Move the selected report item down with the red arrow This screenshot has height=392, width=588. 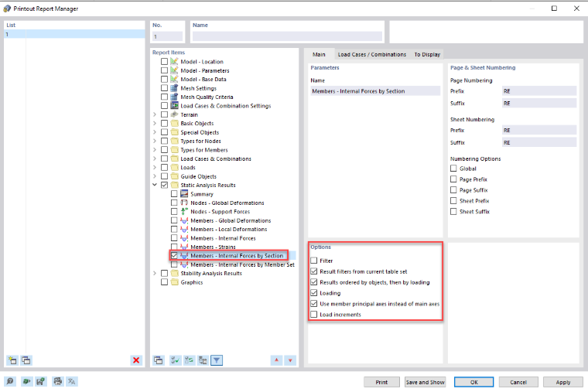(290, 360)
